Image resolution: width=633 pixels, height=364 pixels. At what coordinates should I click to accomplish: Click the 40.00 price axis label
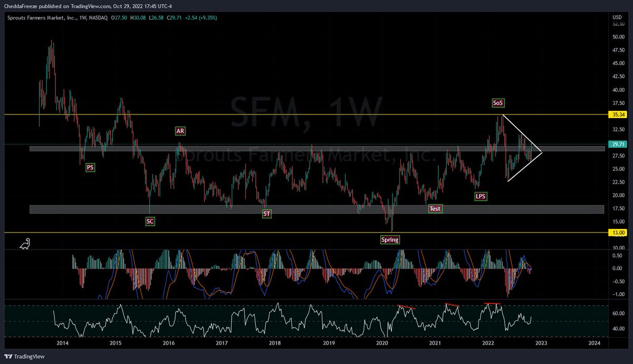point(619,90)
